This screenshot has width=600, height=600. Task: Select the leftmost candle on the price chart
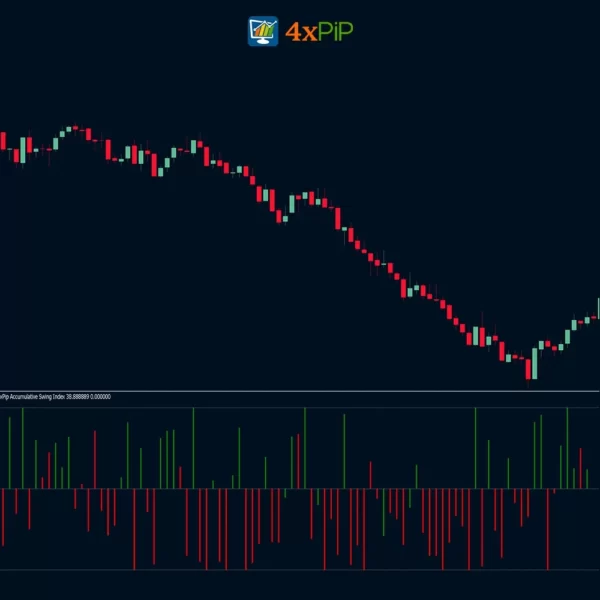coord(2,141)
